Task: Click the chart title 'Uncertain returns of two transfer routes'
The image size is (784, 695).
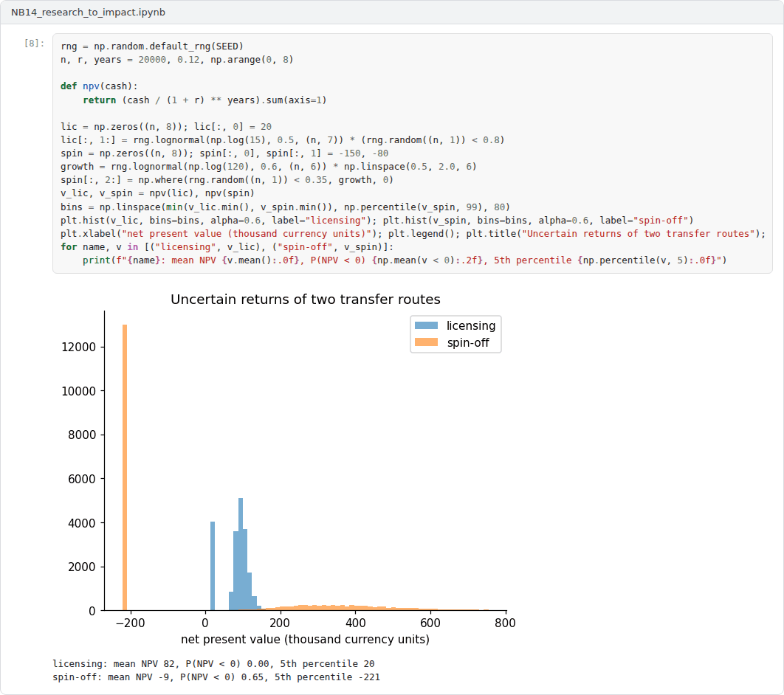Action: point(306,300)
